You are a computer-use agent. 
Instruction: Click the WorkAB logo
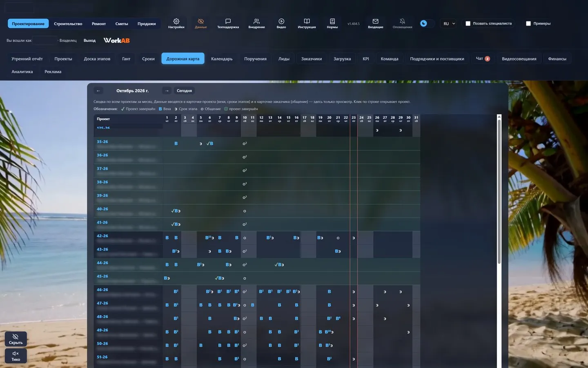point(116,40)
